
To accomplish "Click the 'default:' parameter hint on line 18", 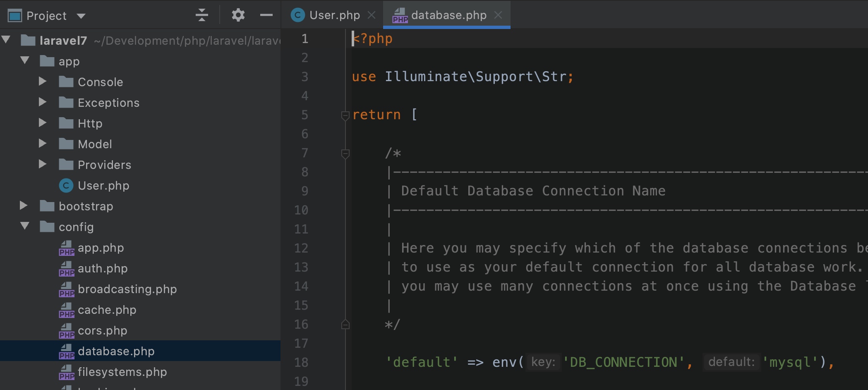I will pyautogui.click(x=731, y=362).
